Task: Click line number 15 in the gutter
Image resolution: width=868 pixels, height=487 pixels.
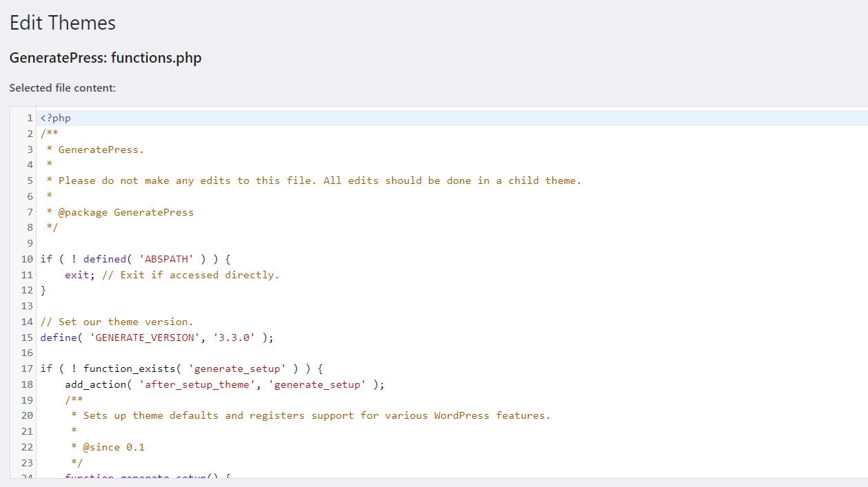Action: click(27, 338)
